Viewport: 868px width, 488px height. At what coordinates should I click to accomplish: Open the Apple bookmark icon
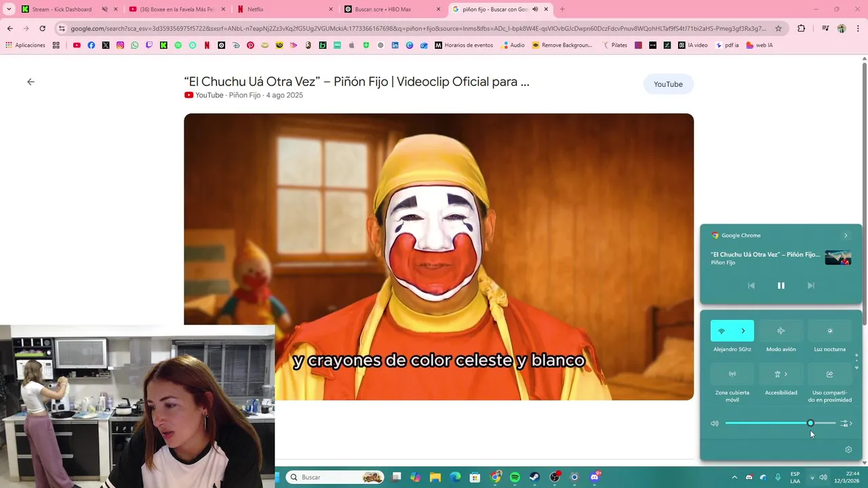[352, 45]
